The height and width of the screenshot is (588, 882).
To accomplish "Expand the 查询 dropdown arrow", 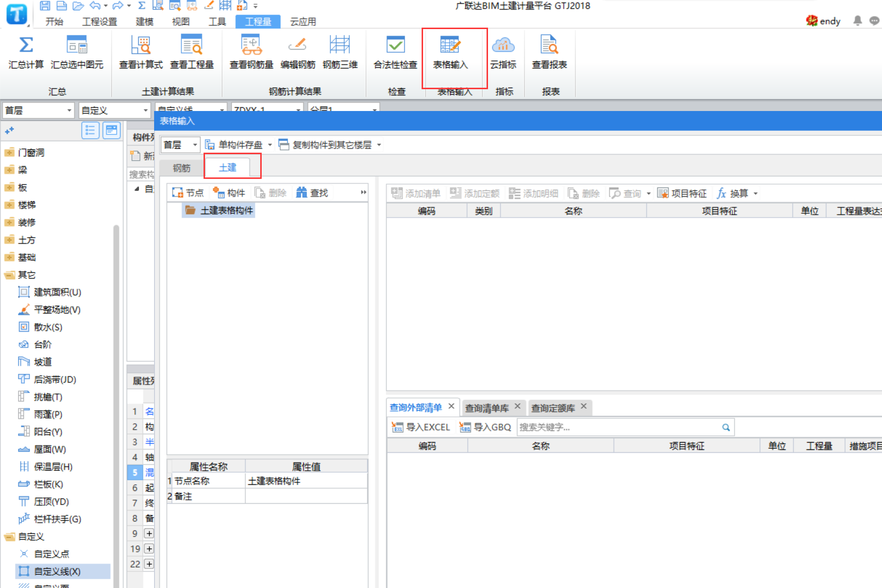I will coord(648,193).
